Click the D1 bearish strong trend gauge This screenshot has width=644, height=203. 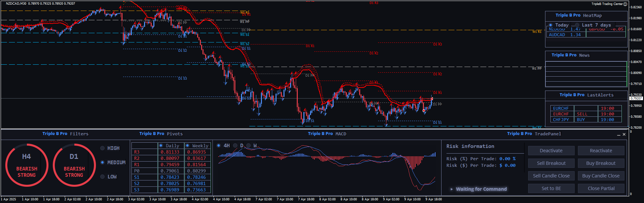pos(74,165)
